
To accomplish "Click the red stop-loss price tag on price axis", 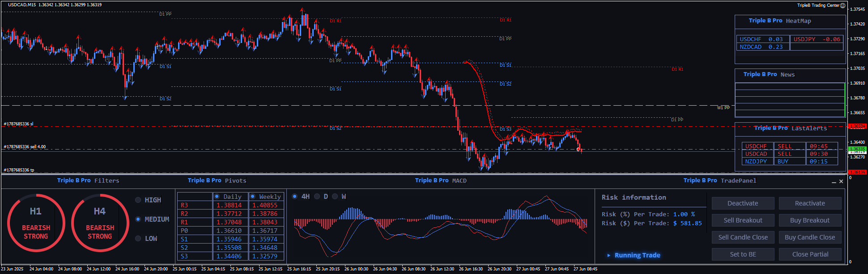I will tap(857, 126).
